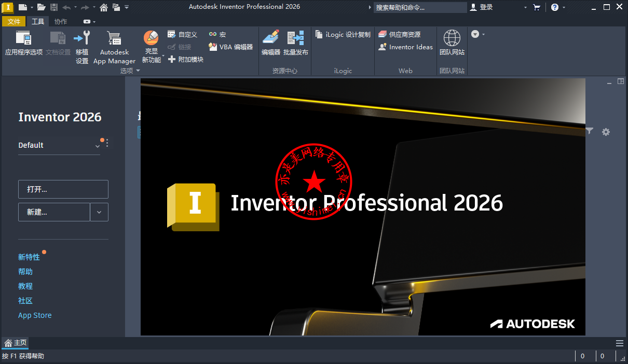Viewport: 628px width, 364px height.
Task: Select the 工具 ribbon tab
Action: pos(38,21)
